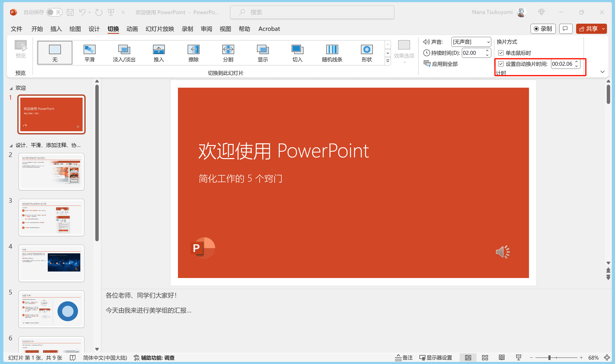615x364 pixels.
Task: Click the Share (共享) button
Action: (x=588, y=29)
